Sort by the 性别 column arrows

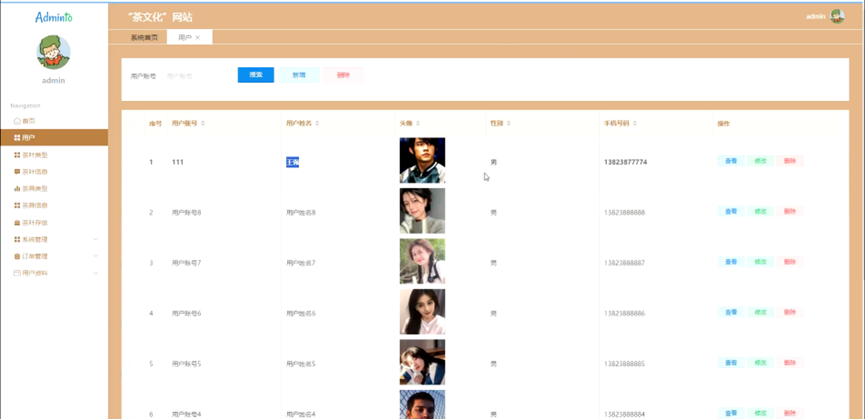coord(508,123)
